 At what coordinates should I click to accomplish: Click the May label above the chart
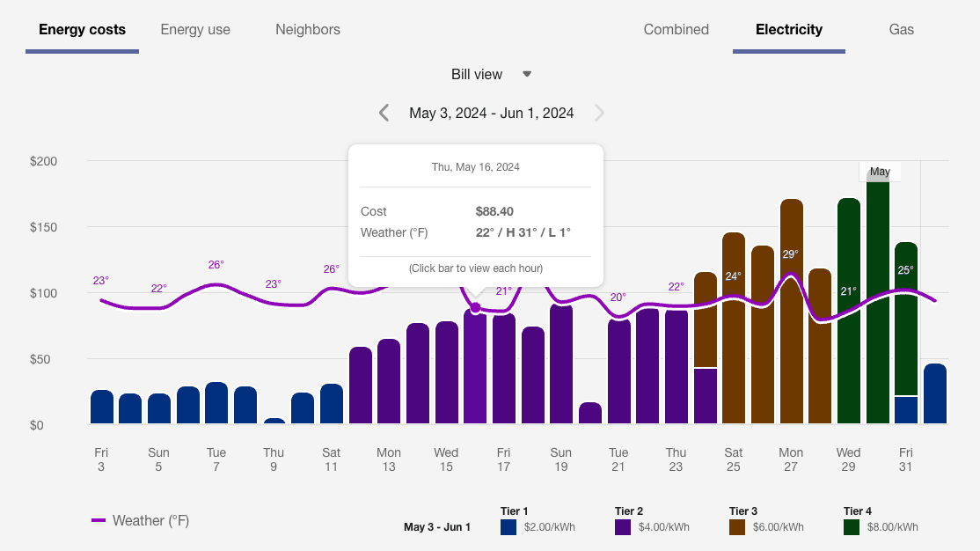click(880, 172)
